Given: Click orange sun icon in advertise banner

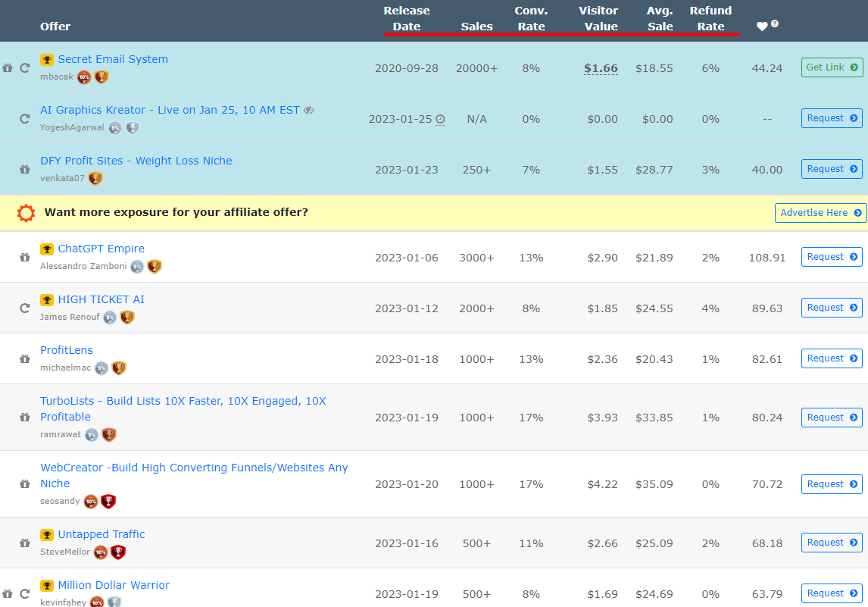Looking at the screenshot, I should (26, 213).
